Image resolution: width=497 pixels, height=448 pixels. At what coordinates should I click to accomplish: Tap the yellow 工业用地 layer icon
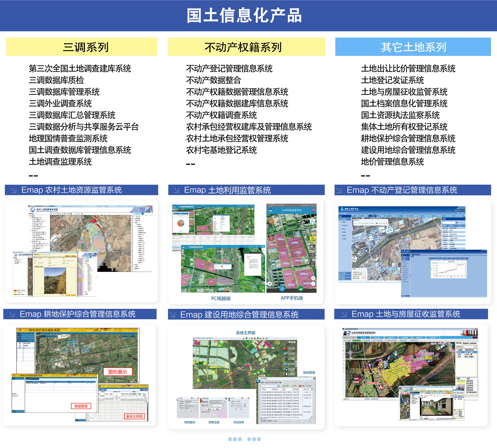313,239
